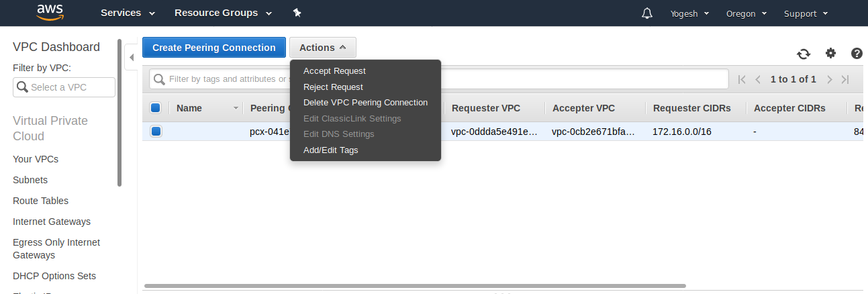Expand the Services dropdown menu
Image resolution: width=868 pixels, height=294 pixels.
point(128,13)
